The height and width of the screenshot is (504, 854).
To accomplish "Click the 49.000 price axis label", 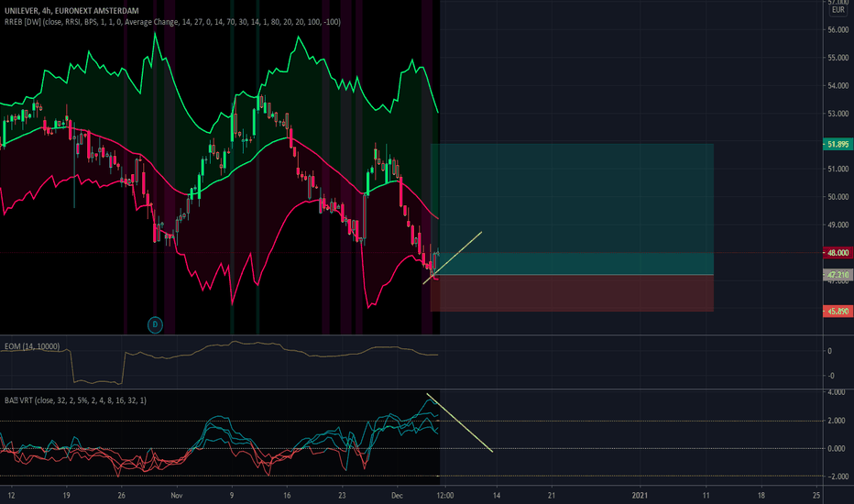I will [838, 225].
